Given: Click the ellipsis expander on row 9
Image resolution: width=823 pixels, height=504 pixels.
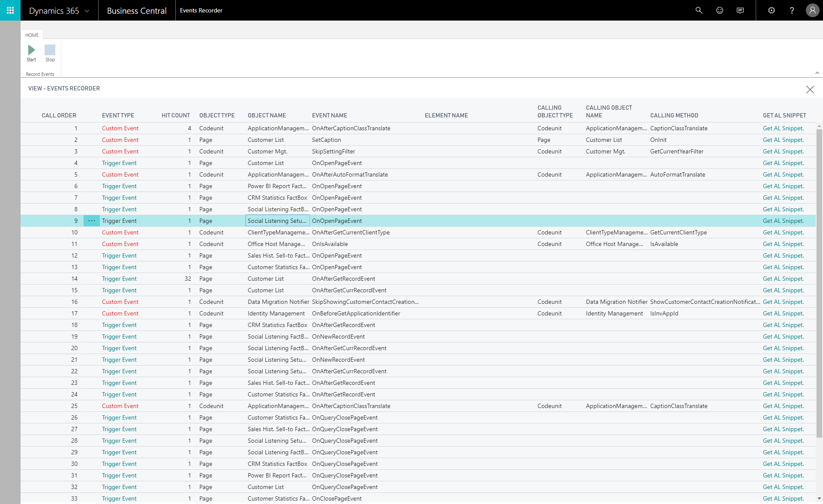Looking at the screenshot, I should point(92,220).
